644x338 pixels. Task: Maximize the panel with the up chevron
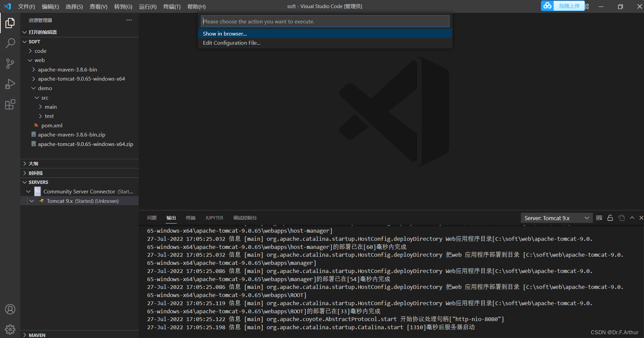coord(632,218)
